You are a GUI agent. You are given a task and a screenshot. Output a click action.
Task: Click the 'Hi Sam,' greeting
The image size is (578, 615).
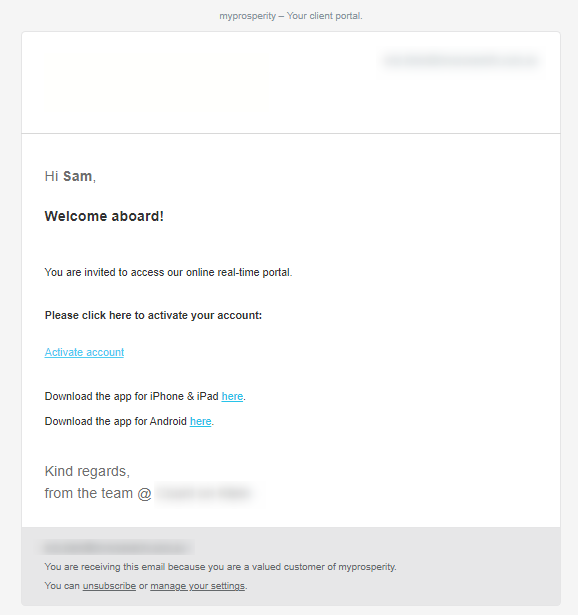tap(70, 176)
